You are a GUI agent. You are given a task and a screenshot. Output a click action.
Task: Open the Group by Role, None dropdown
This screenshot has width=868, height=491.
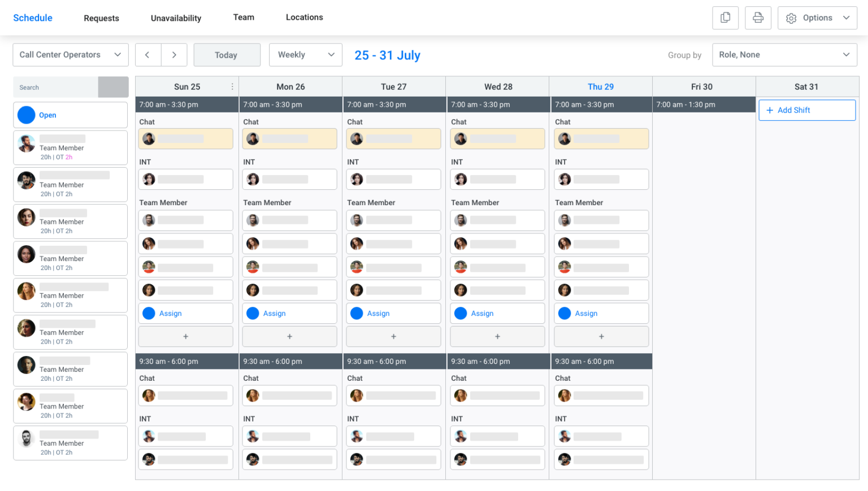pyautogui.click(x=784, y=55)
